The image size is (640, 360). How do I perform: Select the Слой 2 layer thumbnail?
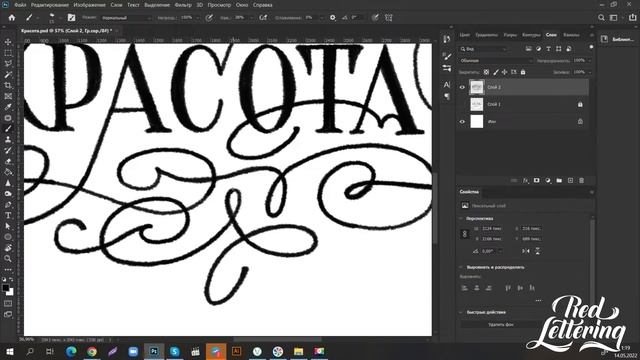pos(476,87)
